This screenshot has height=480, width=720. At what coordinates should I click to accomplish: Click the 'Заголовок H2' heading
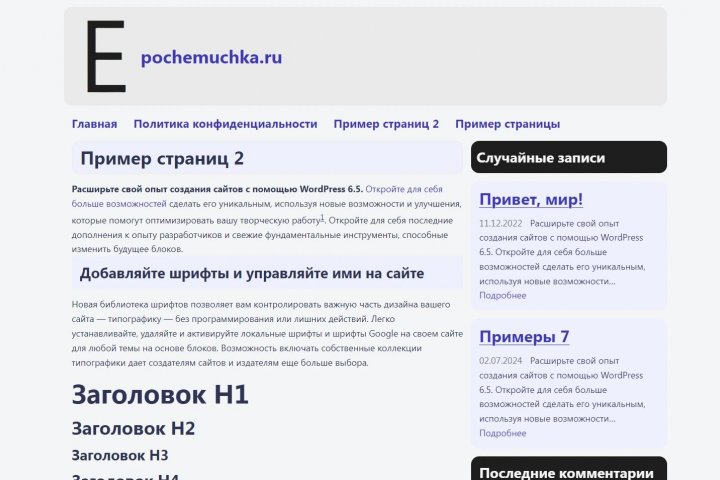coord(133,429)
